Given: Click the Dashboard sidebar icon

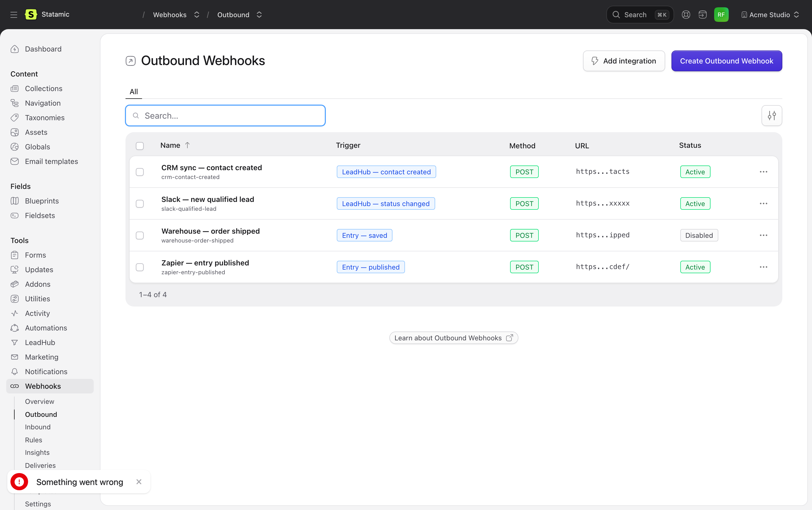Looking at the screenshot, I should [15, 49].
